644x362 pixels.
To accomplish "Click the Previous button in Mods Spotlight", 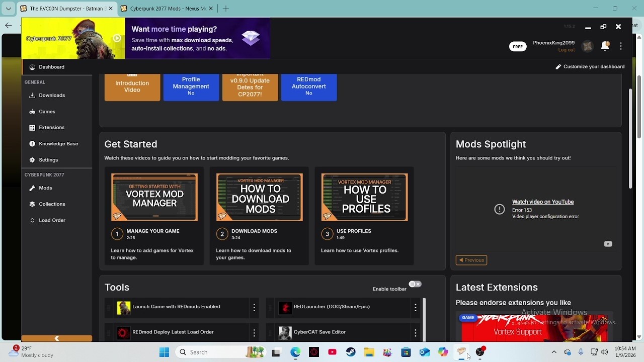I will pyautogui.click(x=471, y=260).
